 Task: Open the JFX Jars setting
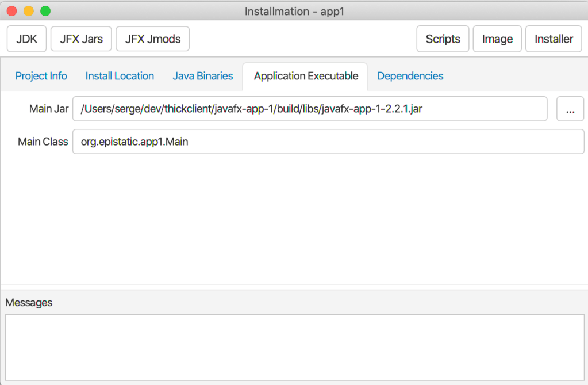pos(81,39)
